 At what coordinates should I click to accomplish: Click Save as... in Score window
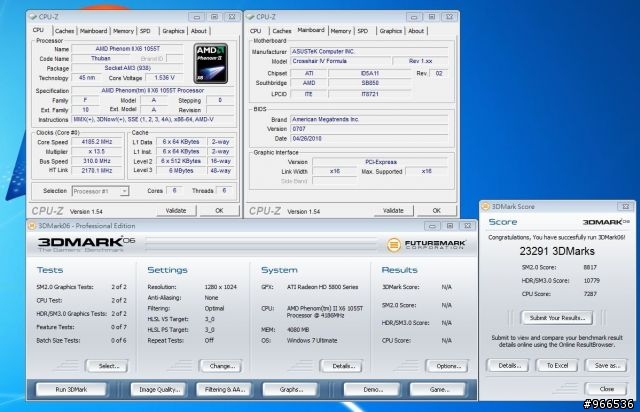[x=607, y=365]
